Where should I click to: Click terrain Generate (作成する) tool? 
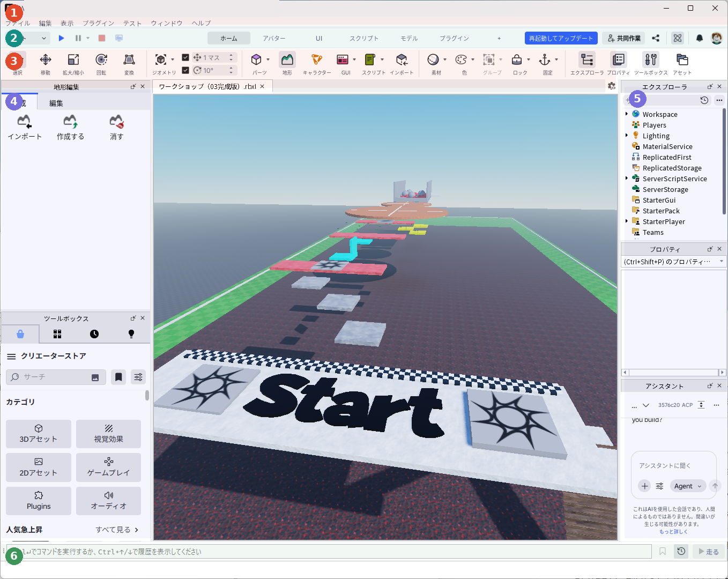click(x=70, y=128)
